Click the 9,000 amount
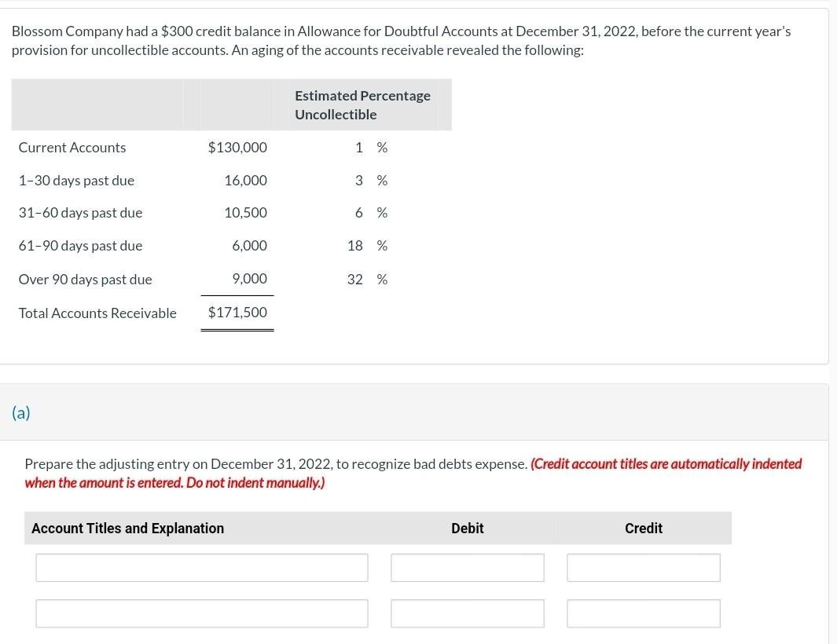The width and height of the screenshot is (837, 644). point(249,279)
